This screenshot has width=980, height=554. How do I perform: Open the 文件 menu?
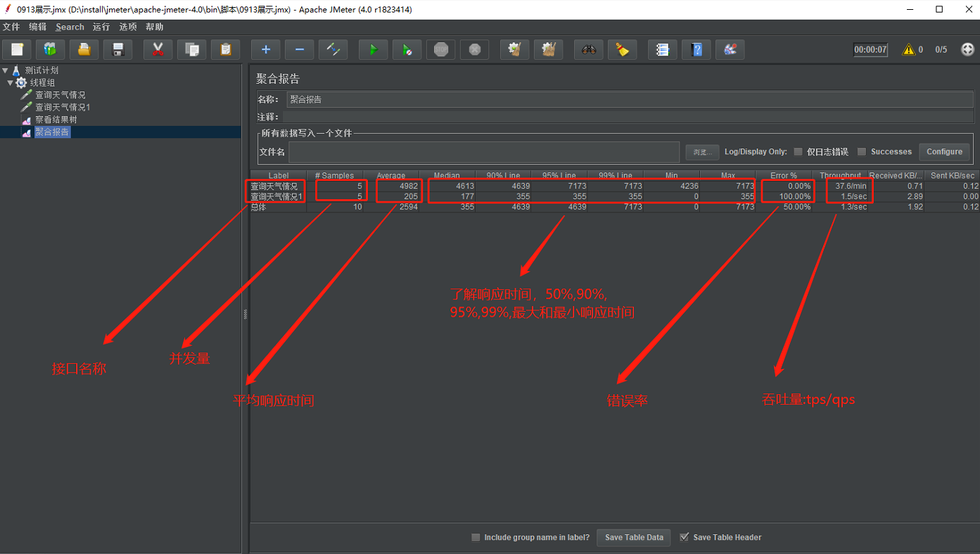pyautogui.click(x=11, y=27)
